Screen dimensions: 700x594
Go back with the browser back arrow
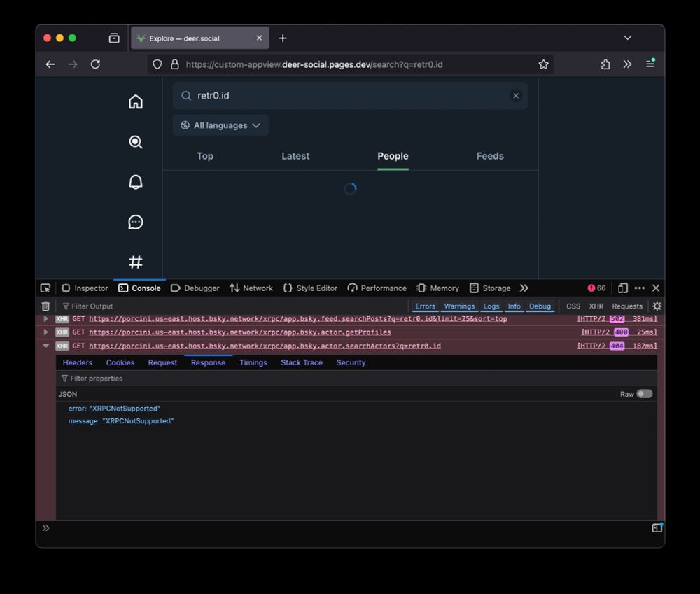click(50, 64)
